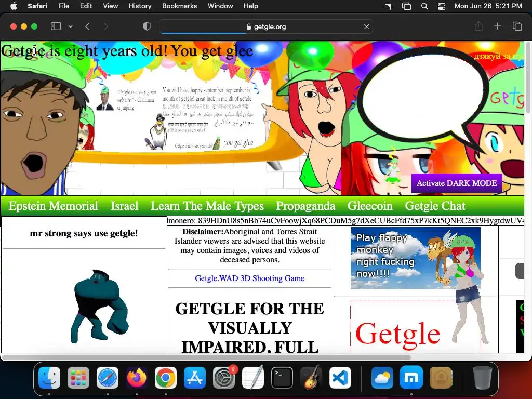The width and height of the screenshot is (532, 399).
Task: Go forward to the next page
Action: 105,26
